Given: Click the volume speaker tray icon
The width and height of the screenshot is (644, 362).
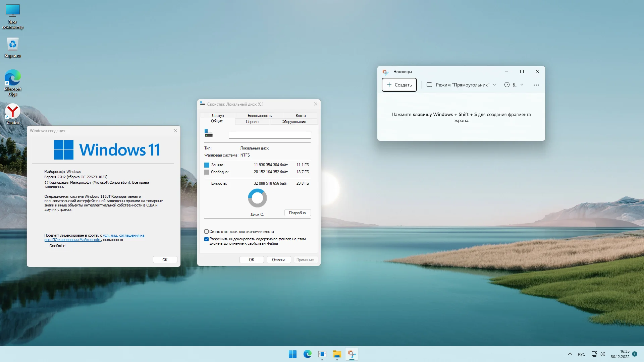Looking at the screenshot, I should tap(602, 354).
